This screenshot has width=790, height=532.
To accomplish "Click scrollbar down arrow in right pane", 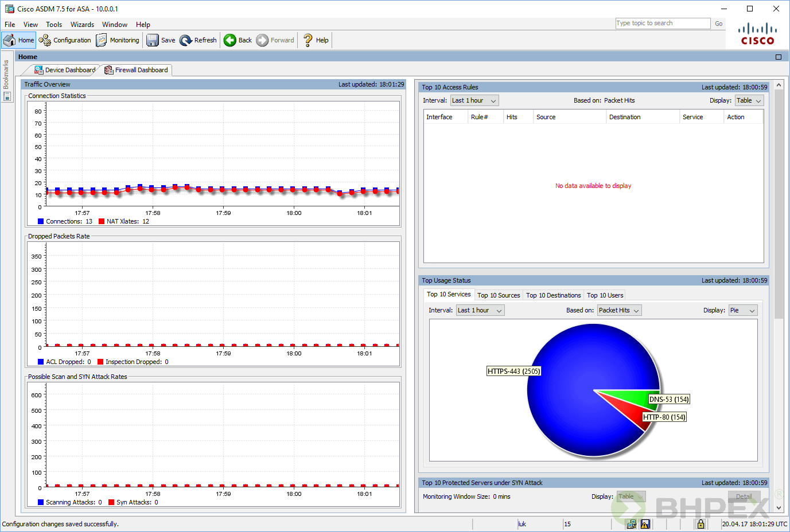I will pyautogui.click(x=779, y=508).
